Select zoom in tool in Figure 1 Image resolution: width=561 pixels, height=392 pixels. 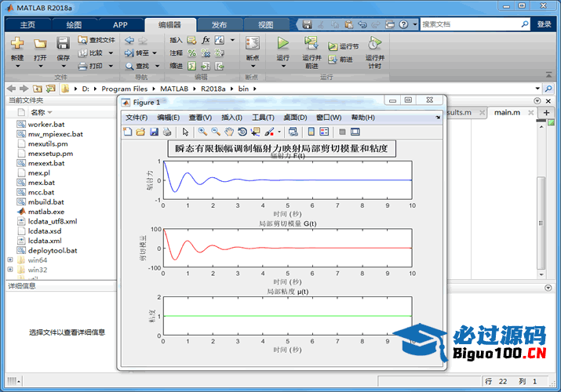click(202, 132)
